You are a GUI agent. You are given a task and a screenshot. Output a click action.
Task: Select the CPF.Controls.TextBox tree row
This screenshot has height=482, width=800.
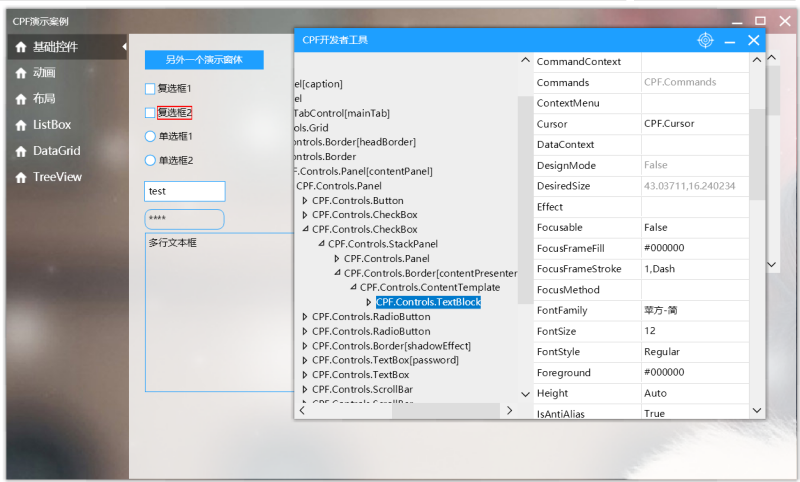pos(360,374)
